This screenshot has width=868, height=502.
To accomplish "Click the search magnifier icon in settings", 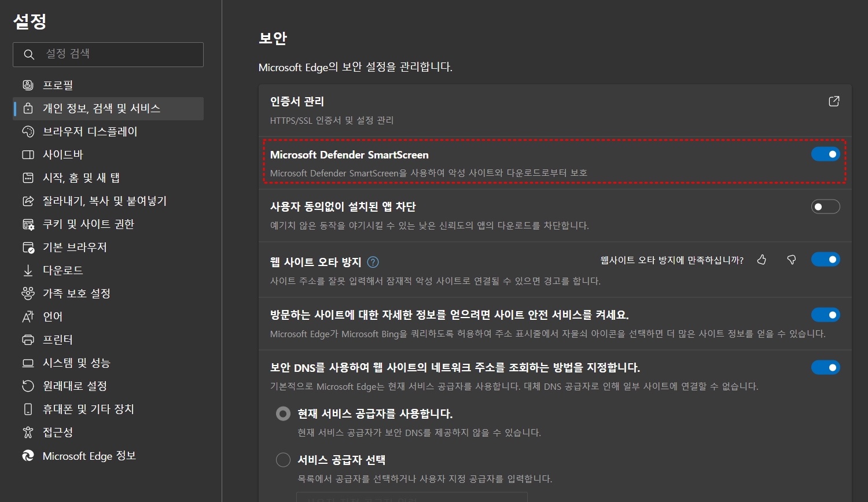I will pos(29,54).
